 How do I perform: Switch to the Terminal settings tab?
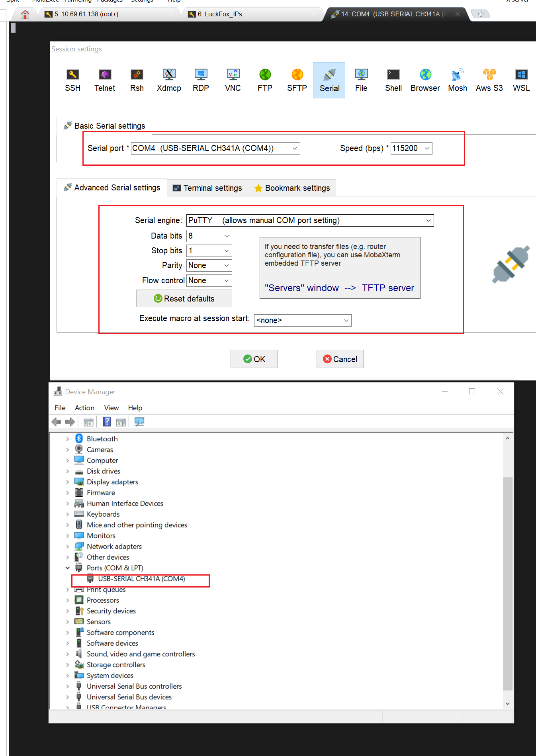point(207,188)
